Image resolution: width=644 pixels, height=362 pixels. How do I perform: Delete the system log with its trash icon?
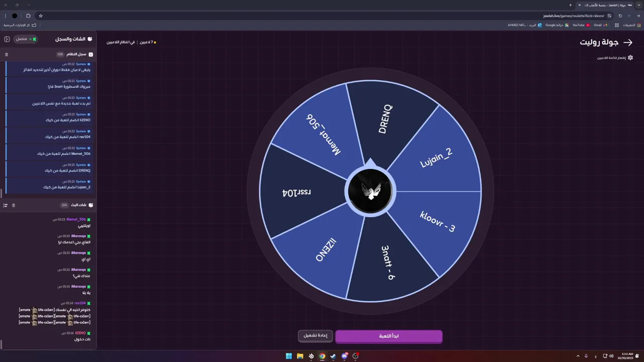[x=7, y=54]
